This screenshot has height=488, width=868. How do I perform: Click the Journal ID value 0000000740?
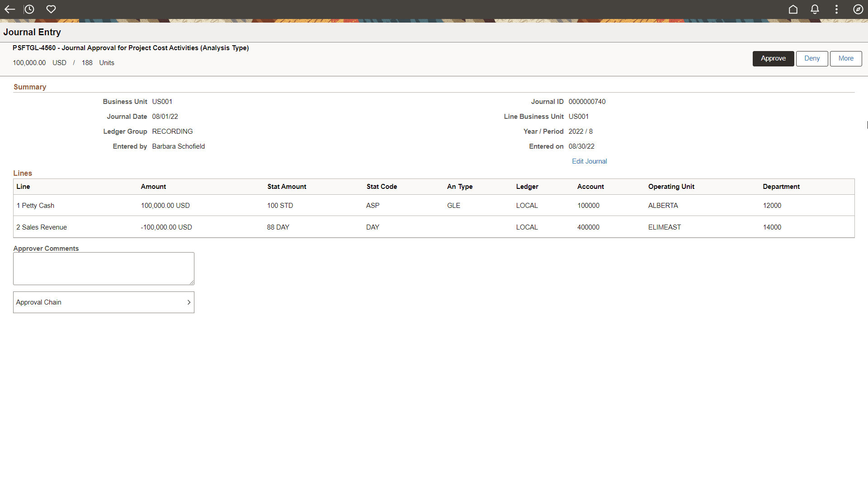[587, 101]
